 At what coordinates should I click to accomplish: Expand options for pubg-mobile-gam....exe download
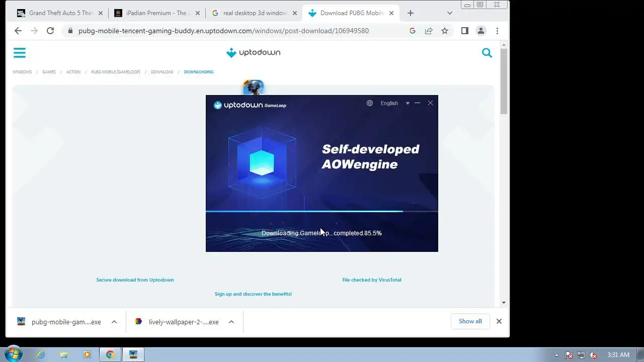(114, 322)
